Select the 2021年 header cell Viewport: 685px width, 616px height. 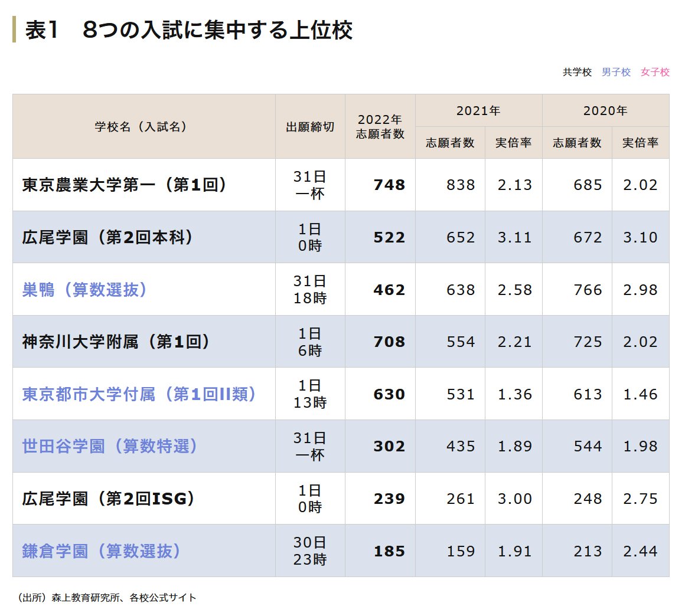479,110
